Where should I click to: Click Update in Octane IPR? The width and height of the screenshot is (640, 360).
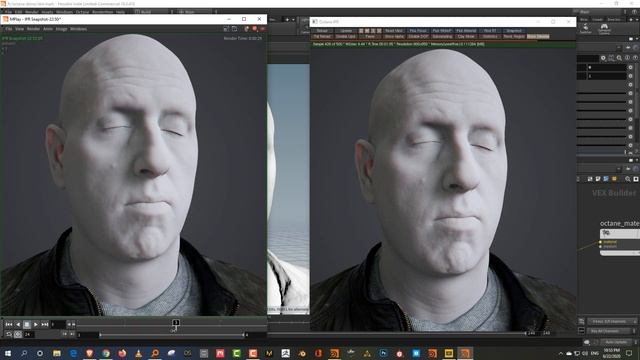346,31
